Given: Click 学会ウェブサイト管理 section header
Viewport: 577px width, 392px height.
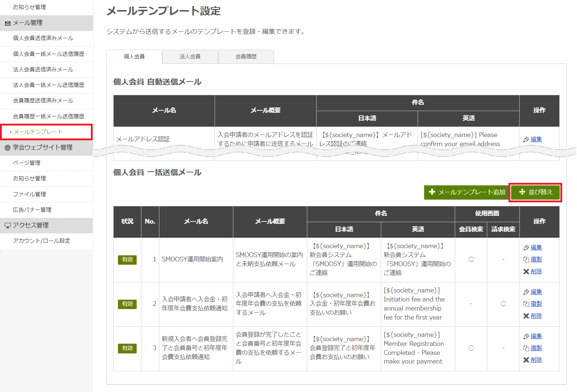Looking at the screenshot, I should pyautogui.click(x=47, y=147).
